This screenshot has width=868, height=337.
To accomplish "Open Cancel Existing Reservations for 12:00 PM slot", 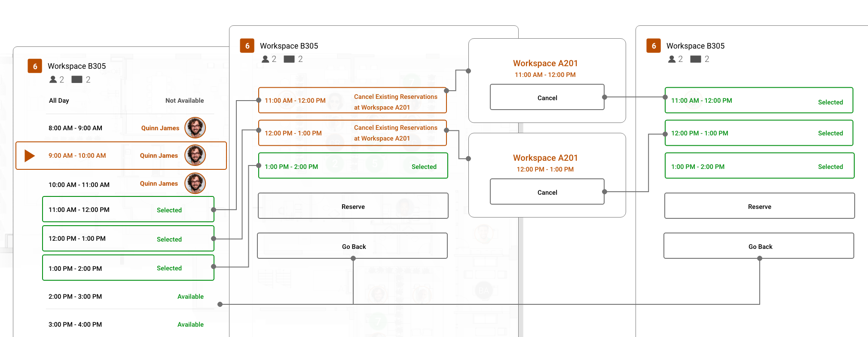I will tap(352, 133).
